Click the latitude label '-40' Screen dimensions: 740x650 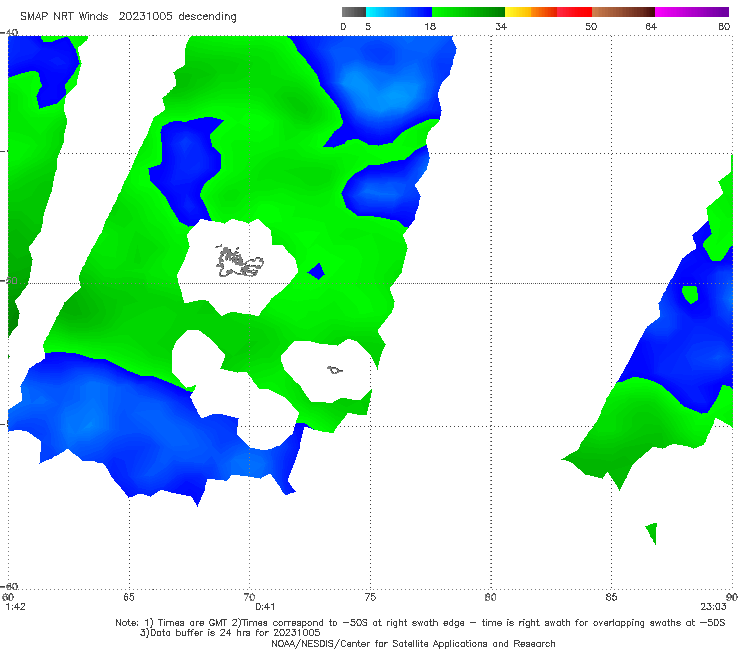[x=9, y=33]
